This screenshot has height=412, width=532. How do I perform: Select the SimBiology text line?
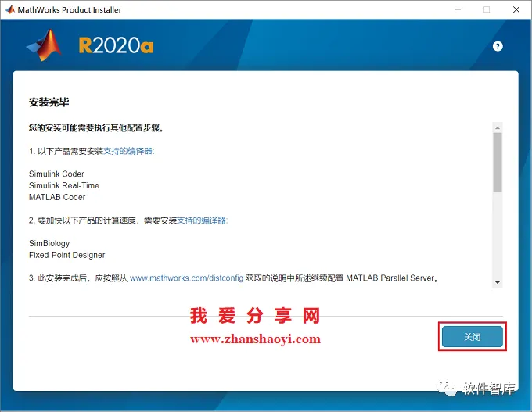tap(49, 243)
